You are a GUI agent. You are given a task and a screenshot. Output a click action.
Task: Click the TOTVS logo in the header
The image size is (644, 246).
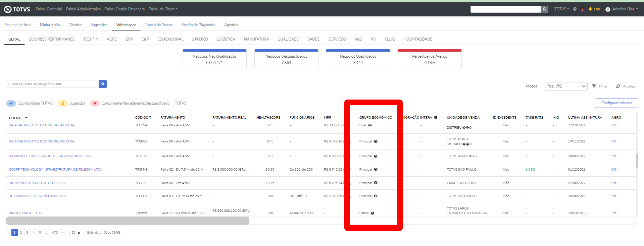17,9
